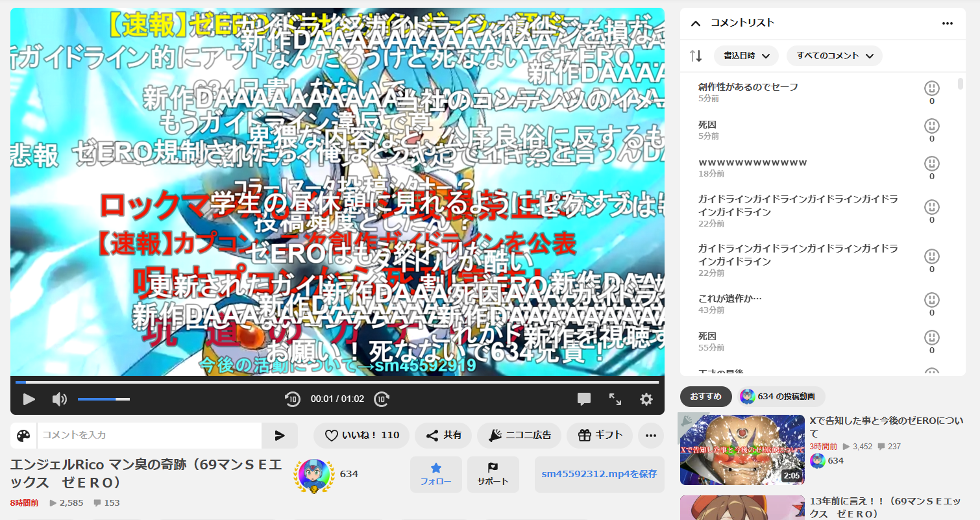The height and width of the screenshot is (520, 980).
Task: Save video via sm45592312.mp4を保存 link
Action: tap(599, 474)
